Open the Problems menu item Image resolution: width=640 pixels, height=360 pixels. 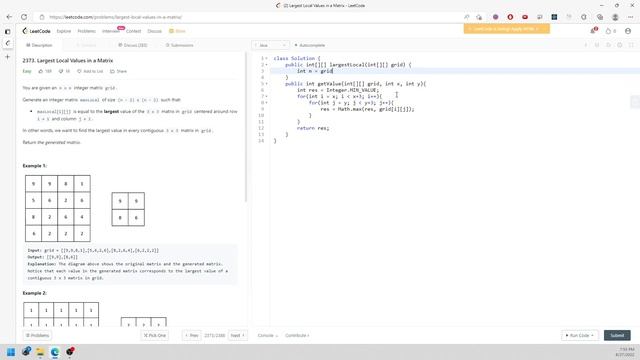click(x=87, y=31)
